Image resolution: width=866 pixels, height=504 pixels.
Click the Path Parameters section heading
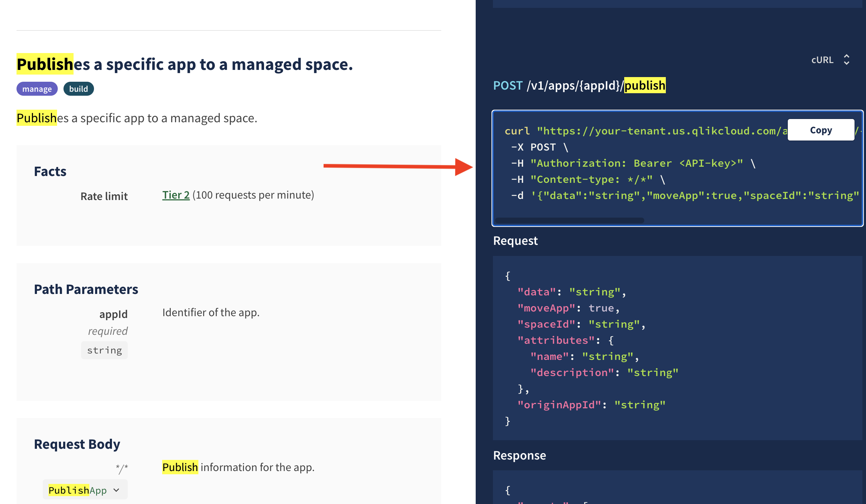pos(86,289)
